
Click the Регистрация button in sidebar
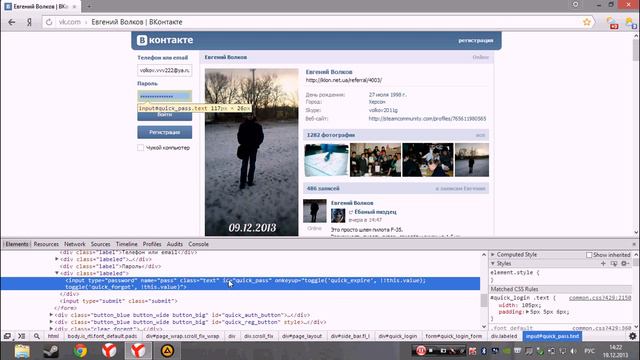click(x=164, y=132)
